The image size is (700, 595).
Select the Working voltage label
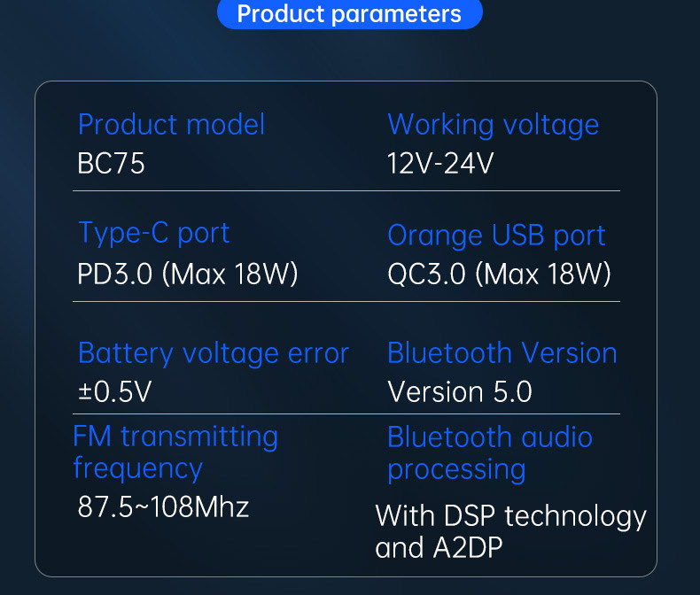point(494,126)
